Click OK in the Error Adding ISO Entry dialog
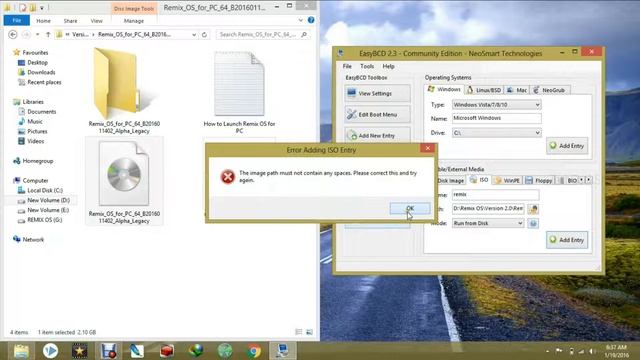Screen dimensions: 640x360 pyautogui.click(x=410, y=208)
